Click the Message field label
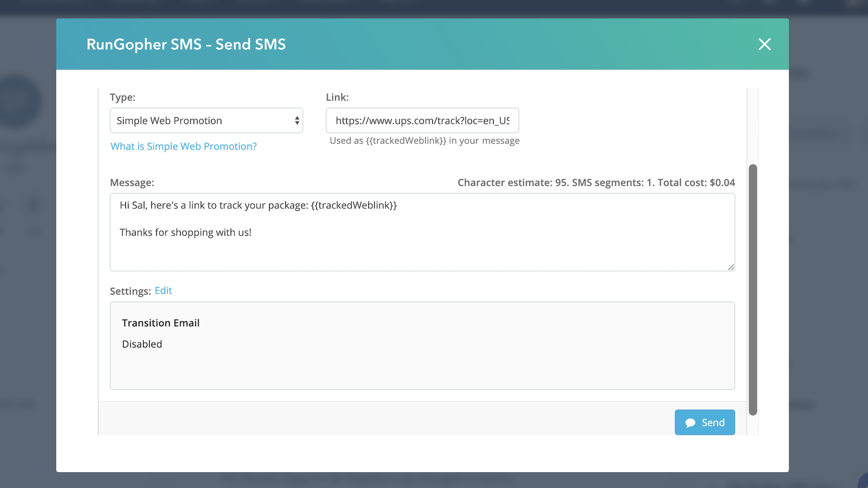 point(132,183)
